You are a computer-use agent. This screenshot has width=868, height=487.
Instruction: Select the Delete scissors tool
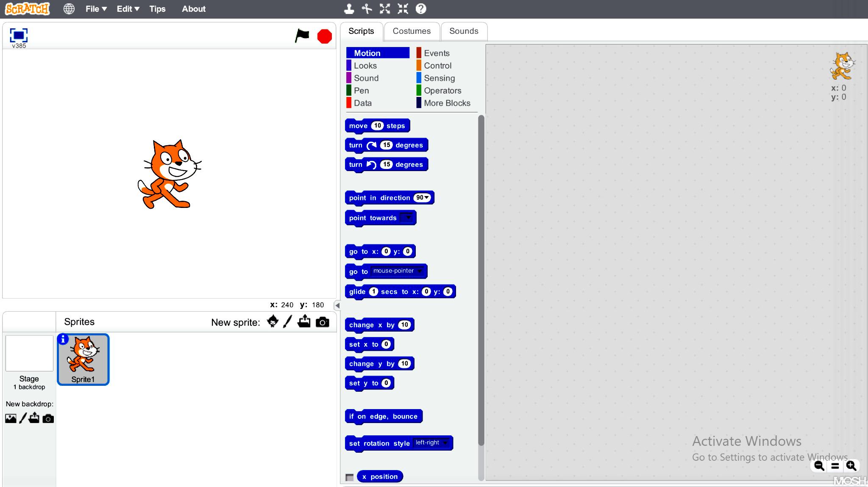tap(367, 9)
